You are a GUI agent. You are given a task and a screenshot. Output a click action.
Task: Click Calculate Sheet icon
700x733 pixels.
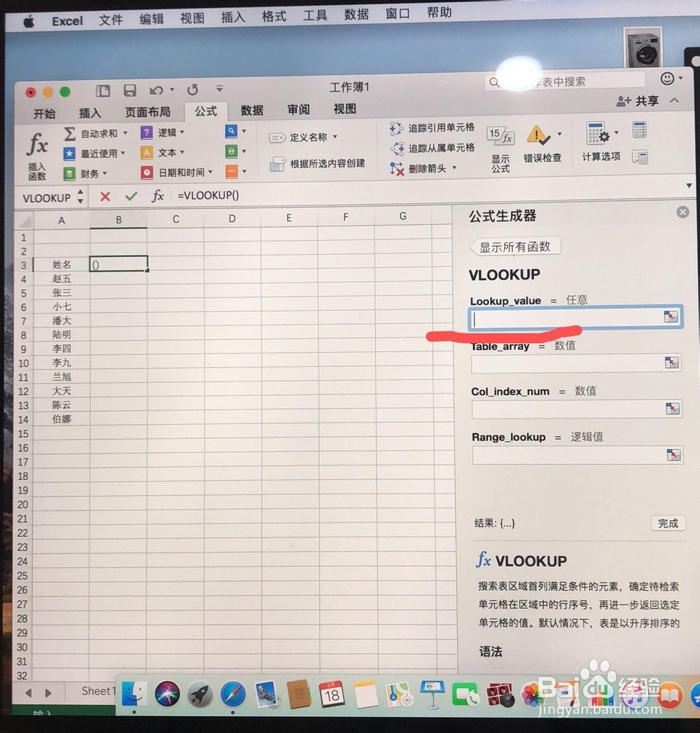pos(639,157)
